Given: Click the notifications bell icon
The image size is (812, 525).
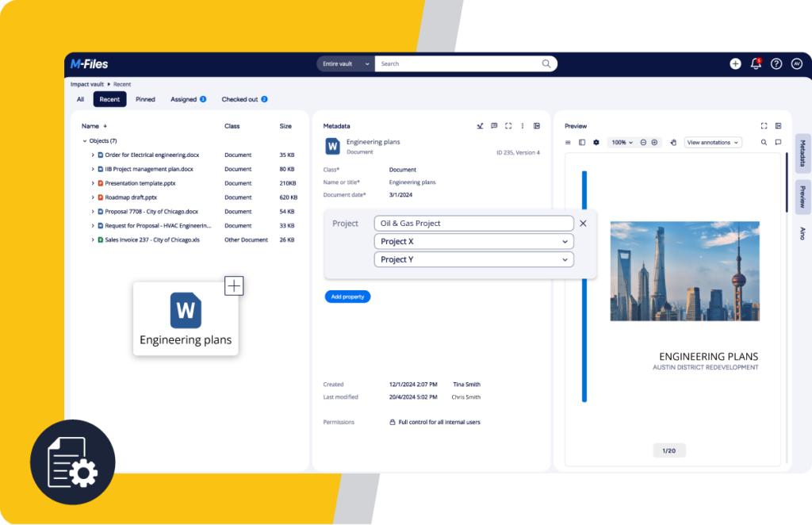Looking at the screenshot, I should [756, 64].
